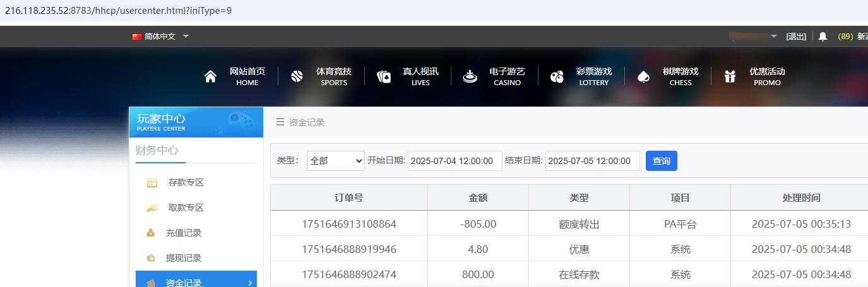Click the -805.00 amount cell
This screenshot has width=868, height=287.
pyautogui.click(x=478, y=224)
